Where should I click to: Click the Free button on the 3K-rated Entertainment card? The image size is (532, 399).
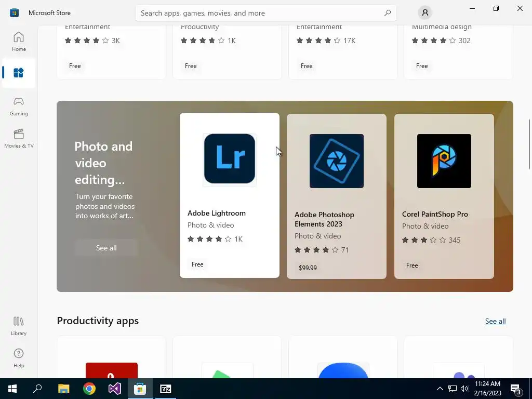pyautogui.click(x=75, y=66)
